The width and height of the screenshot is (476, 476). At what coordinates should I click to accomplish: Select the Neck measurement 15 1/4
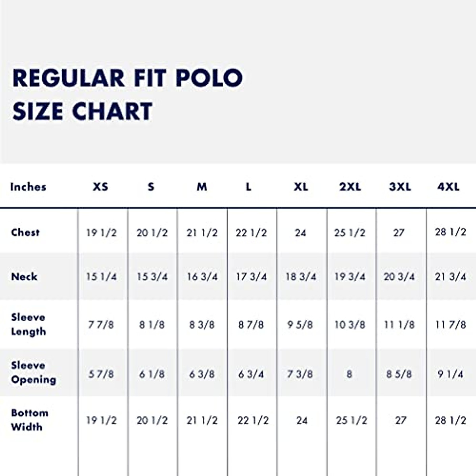[101, 277]
